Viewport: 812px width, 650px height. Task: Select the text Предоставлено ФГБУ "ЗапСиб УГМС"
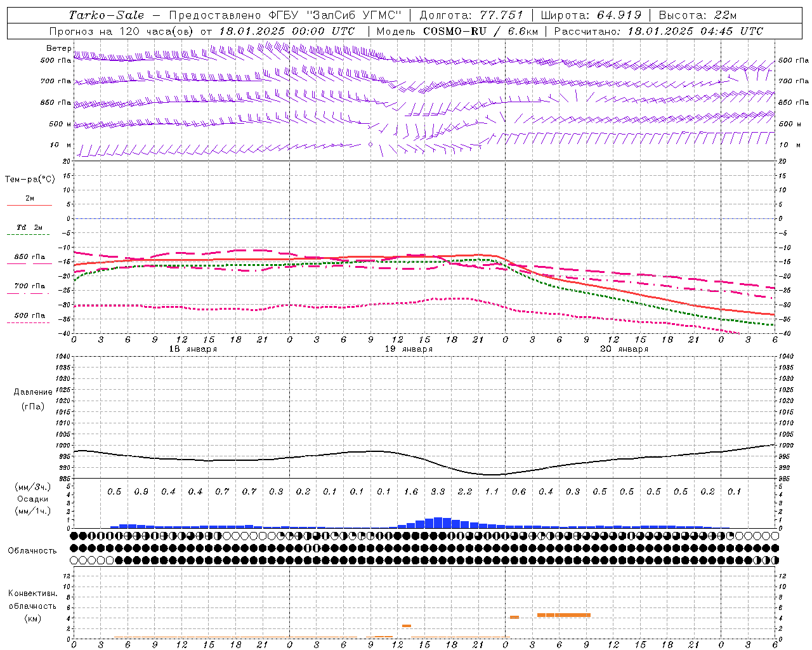285,15
